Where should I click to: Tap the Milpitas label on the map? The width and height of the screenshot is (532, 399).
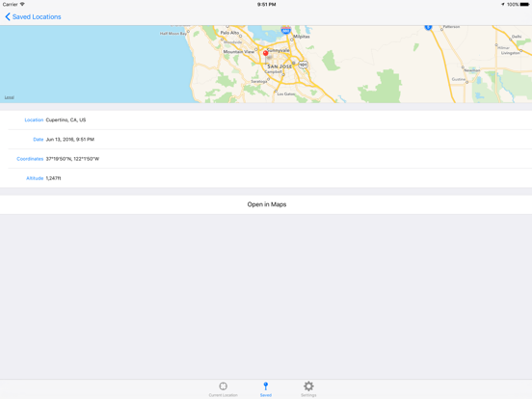click(302, 37)
